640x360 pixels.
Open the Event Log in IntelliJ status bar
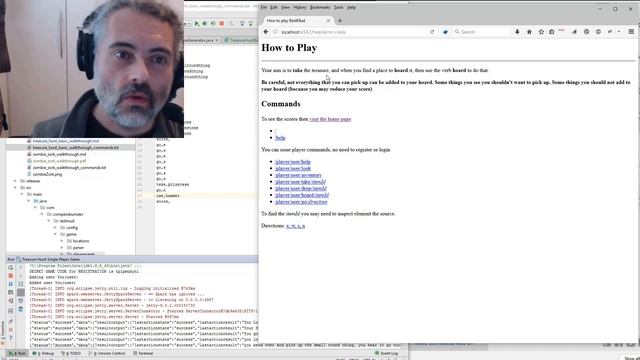387,353
